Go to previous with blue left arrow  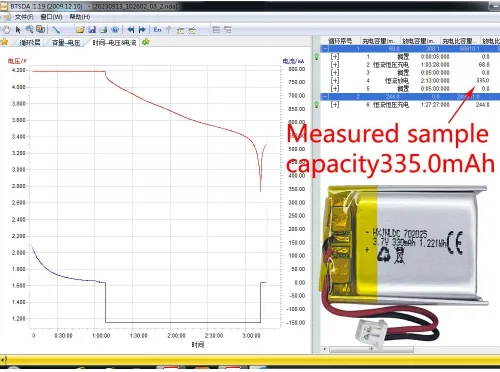click(x=131, y=30)
